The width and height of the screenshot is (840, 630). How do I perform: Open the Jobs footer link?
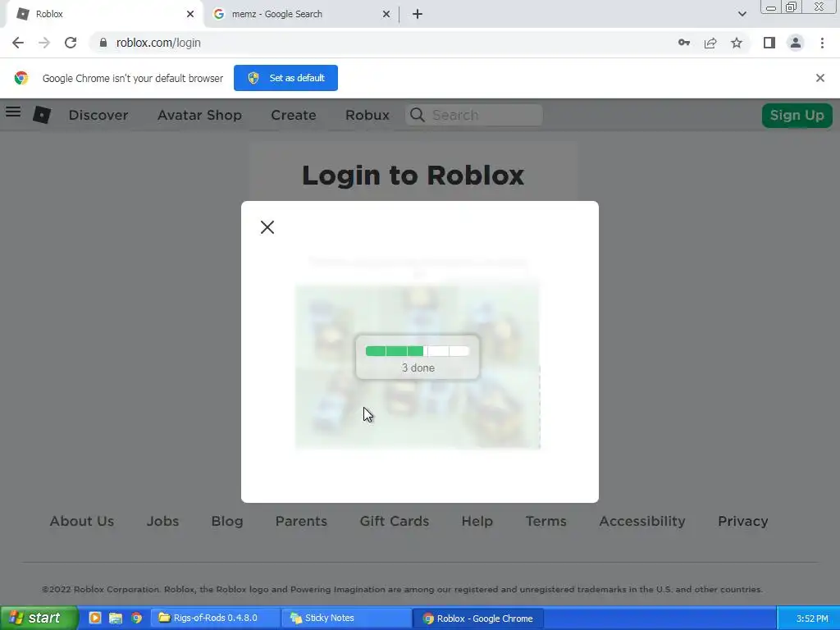pyautogui.click(x=163, y=521)
